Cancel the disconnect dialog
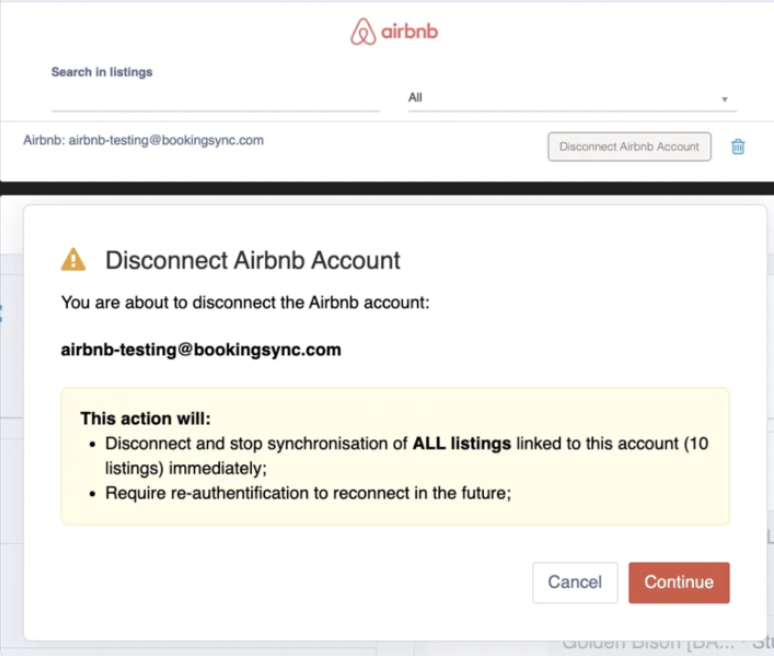 [575, 582]
